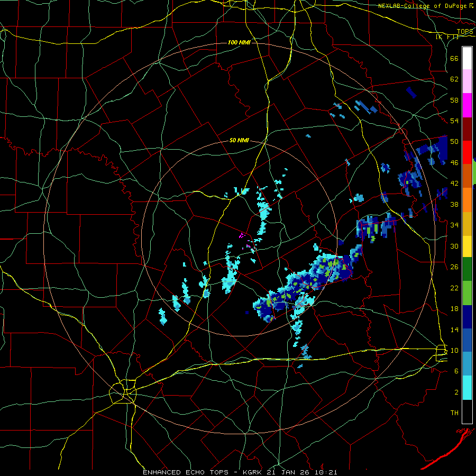Click the cyan legend swatch
476x476 pixels.
click(x=467, y=388)
